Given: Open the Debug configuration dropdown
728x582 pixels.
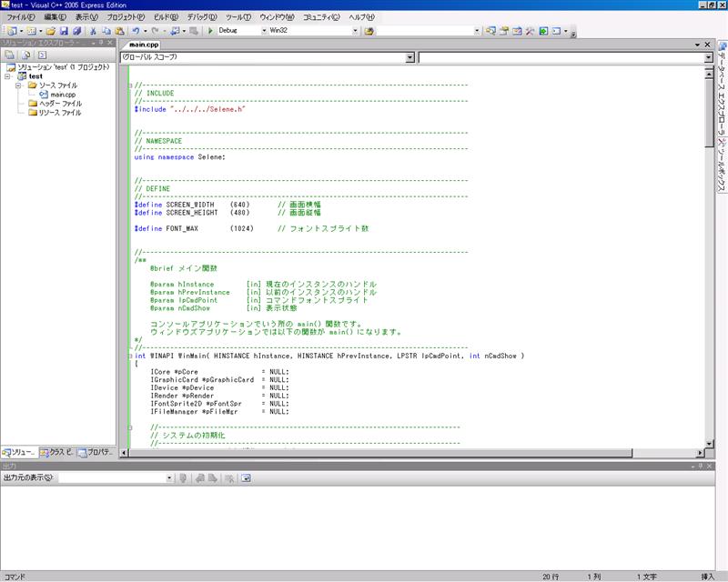Looking at the screenshot, I should click(264, 31).
